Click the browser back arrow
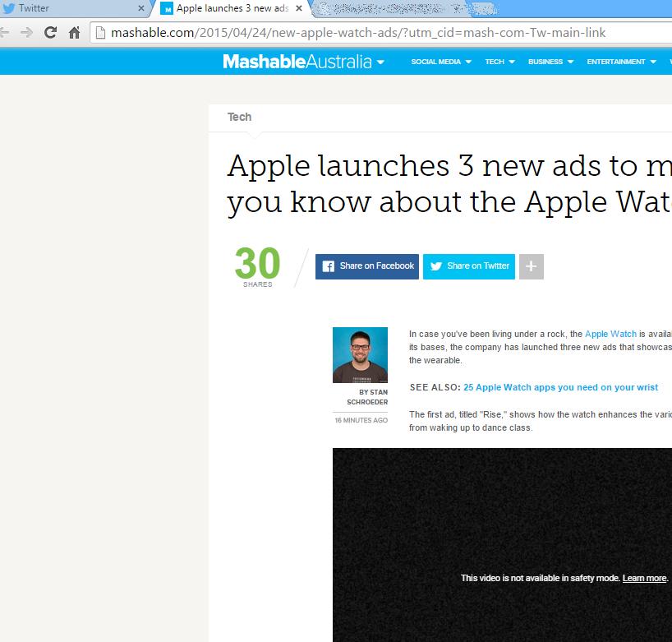The width and height of the screenshot is (672, 642). (4, 33)
